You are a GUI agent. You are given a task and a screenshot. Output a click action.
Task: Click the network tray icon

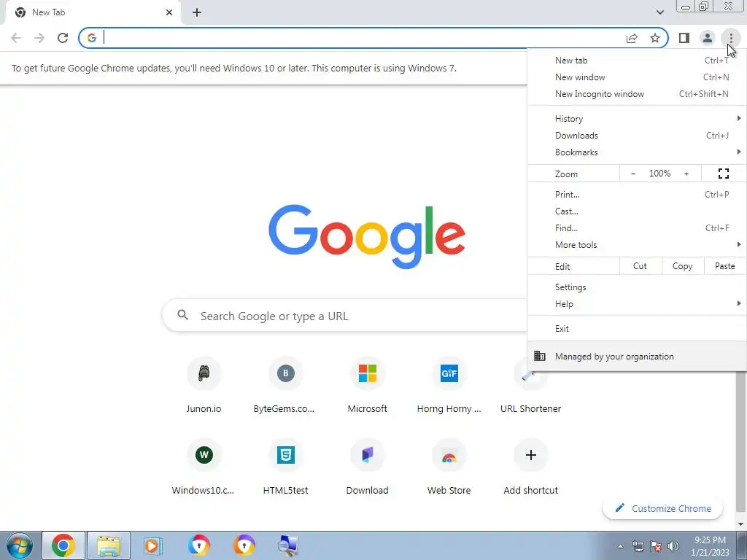[x=638, y=546]
